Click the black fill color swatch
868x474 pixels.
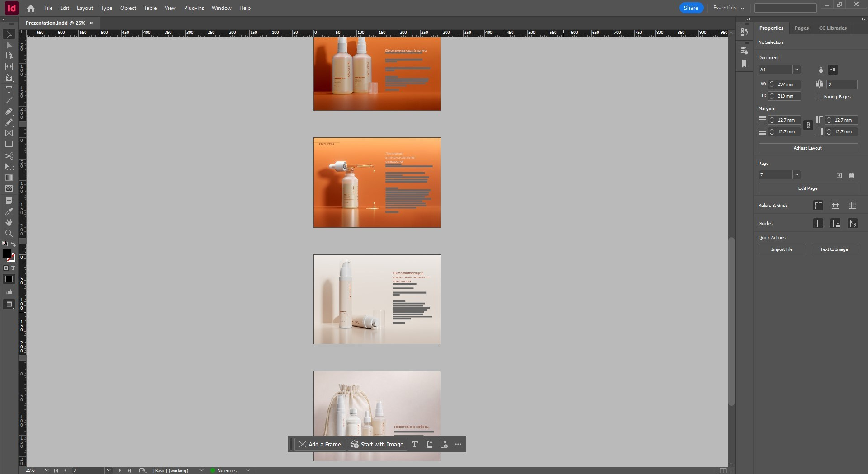pos(7,254)
